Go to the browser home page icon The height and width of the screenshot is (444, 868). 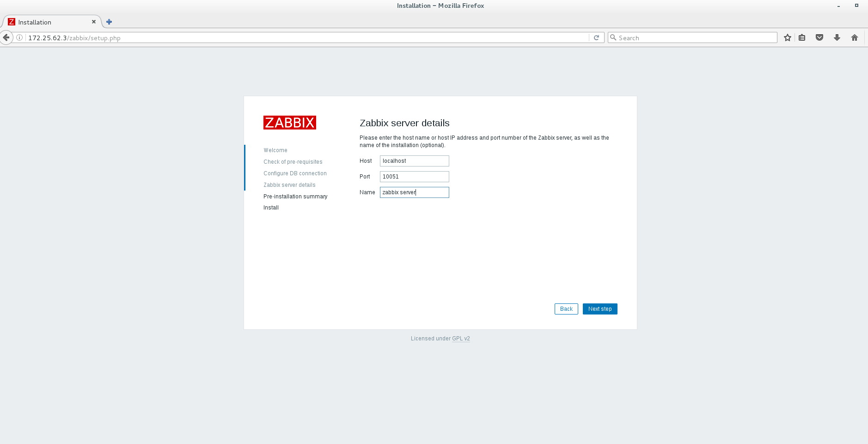854,37
